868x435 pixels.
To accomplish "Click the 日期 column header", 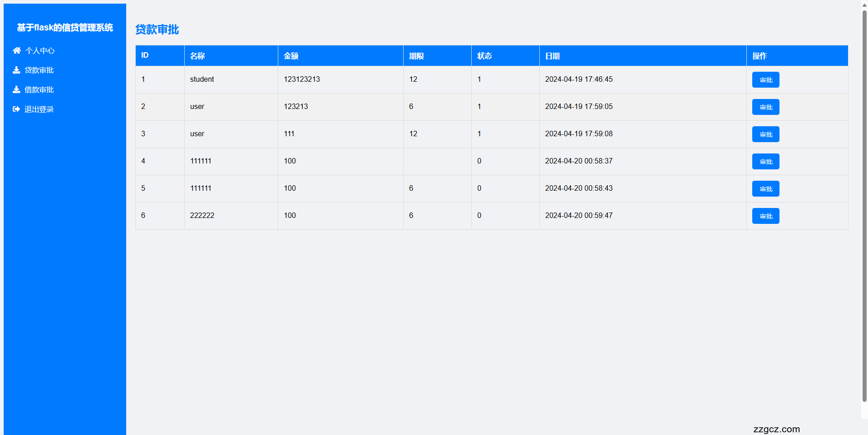I will (x=552, y=56).
